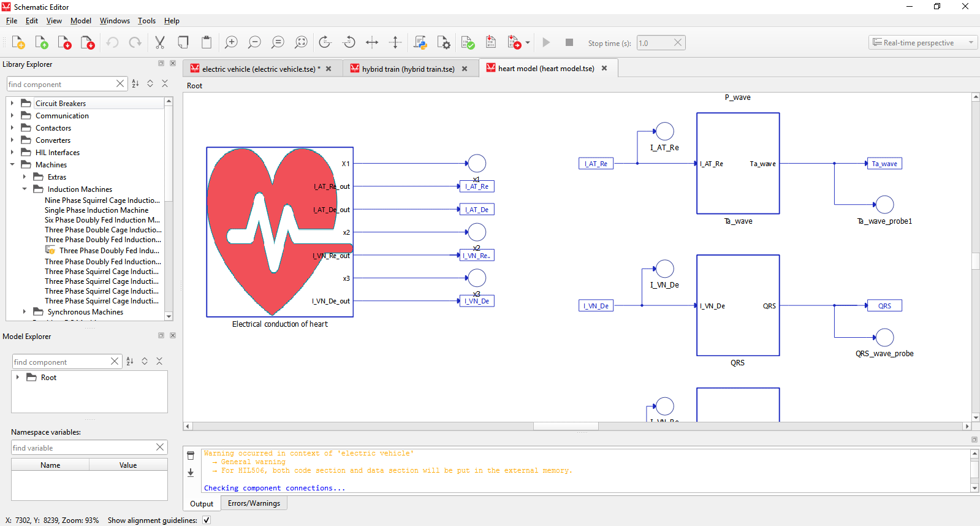Toggle Show alignment guidelines checkbox
This screenshot has width=980, height=526.
[x=207, y=520]
